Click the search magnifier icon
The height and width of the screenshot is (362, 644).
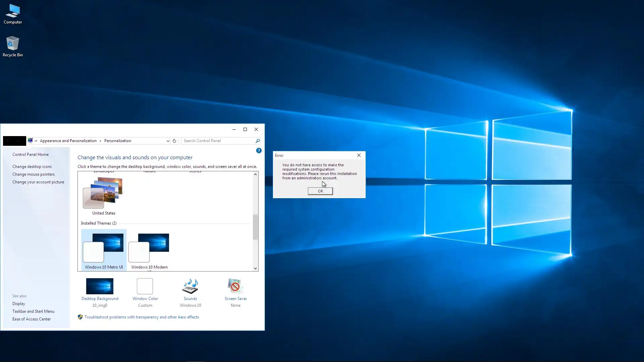tap(257, 141)
